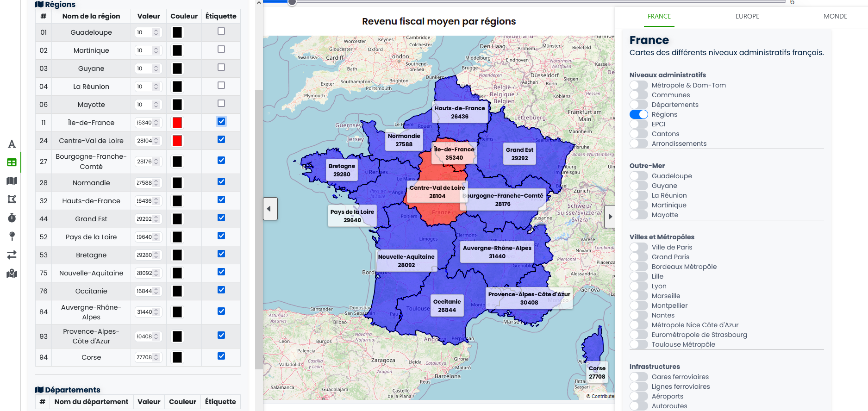
Task: Select the green data table sidebar icon
Action: click(x=12, y=162)
